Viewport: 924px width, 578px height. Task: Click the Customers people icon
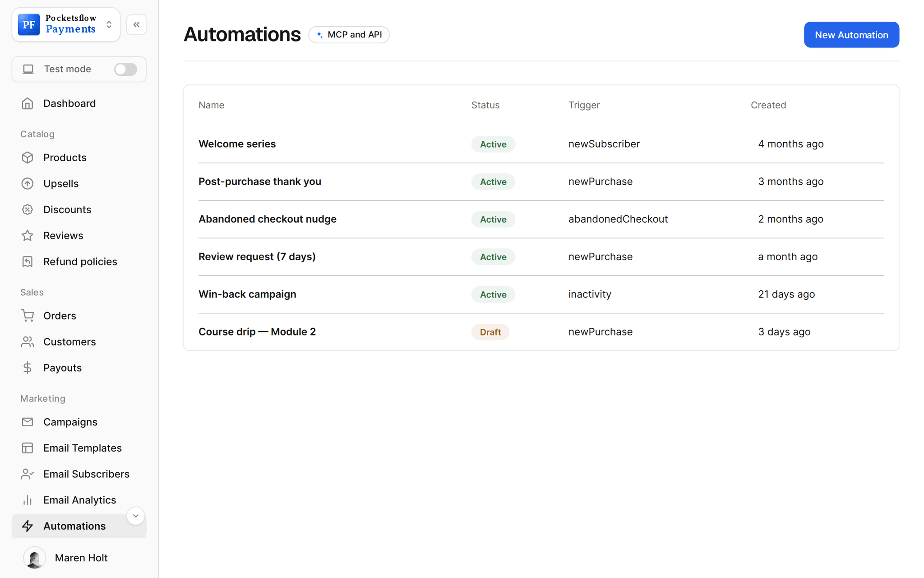(x=28, y=342)
